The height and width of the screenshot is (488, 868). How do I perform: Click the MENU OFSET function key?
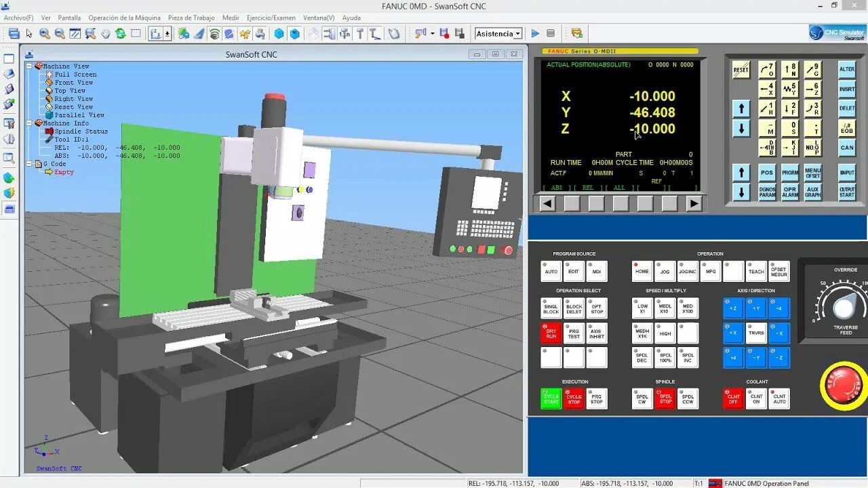click(813, 173)
